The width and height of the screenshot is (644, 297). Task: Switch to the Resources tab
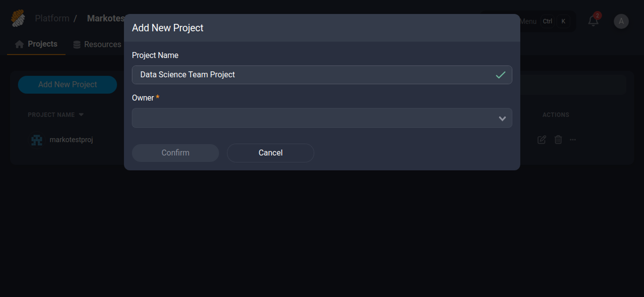tap(103, 44)
